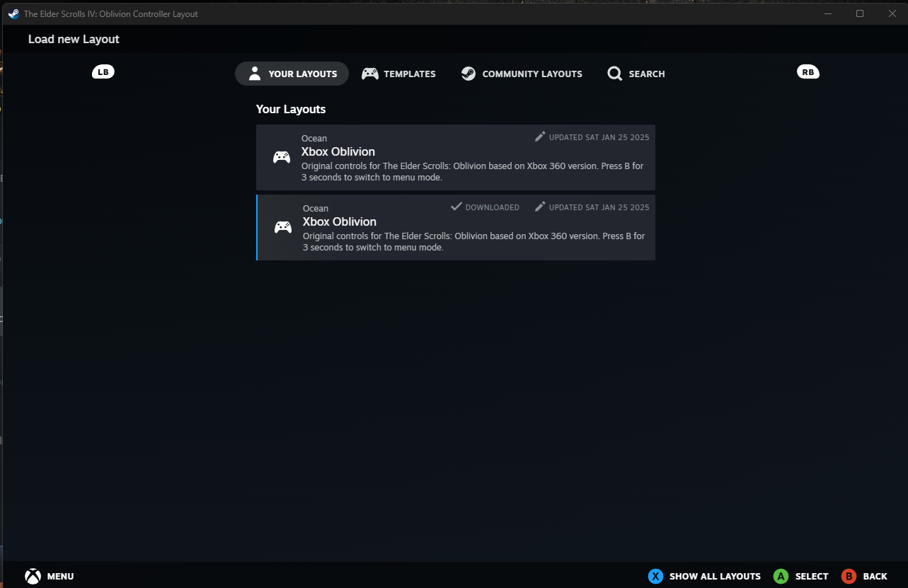Click the window title text in the title bar
This screenshot has width=908, height=588.
tap(111, 14)
